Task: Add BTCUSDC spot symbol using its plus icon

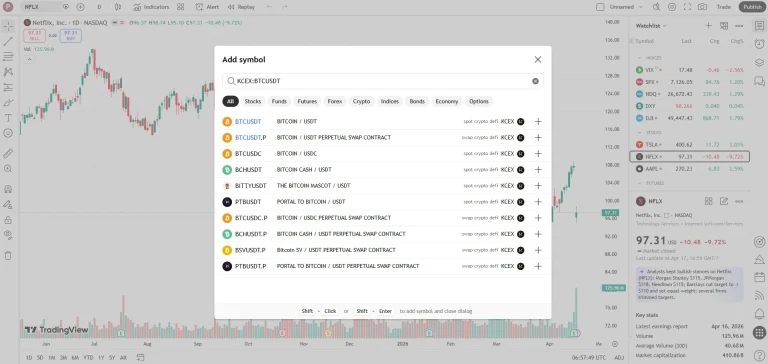Action: [x=538, y=154]
